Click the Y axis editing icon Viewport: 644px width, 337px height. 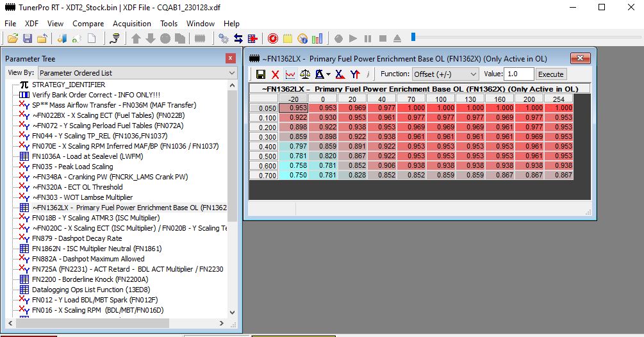354,74
